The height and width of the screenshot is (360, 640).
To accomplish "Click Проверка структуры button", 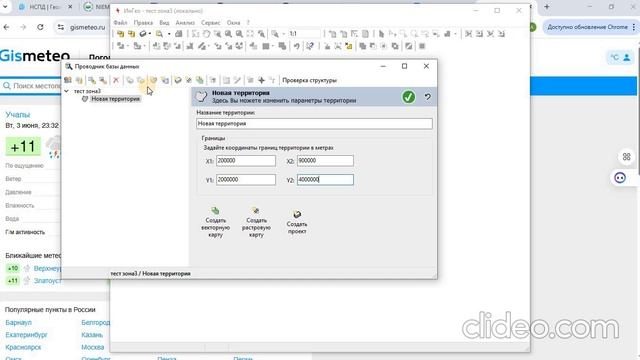I will (x=309, y=80).
